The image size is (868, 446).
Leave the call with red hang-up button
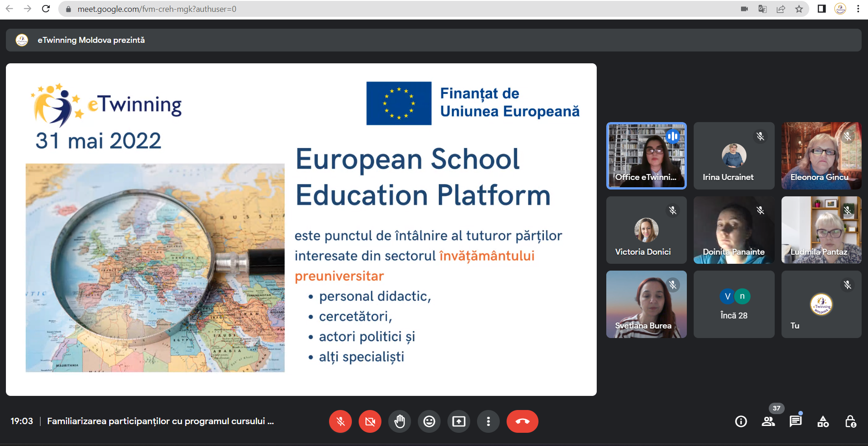coord(523,421)
